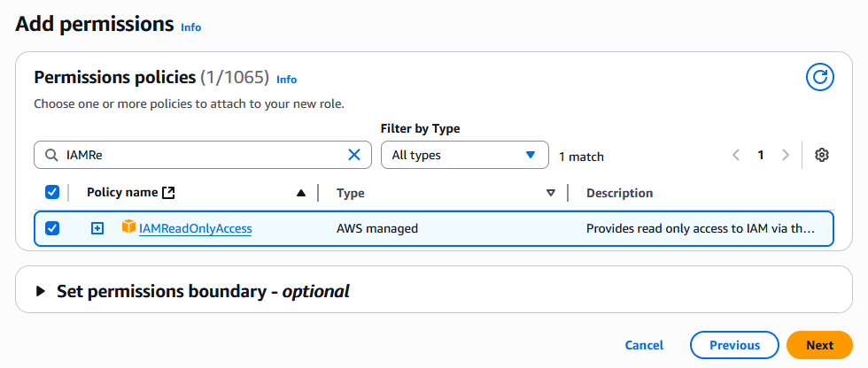
Task: Click the external link icon beside Policy name
Action: pos(169,193)
